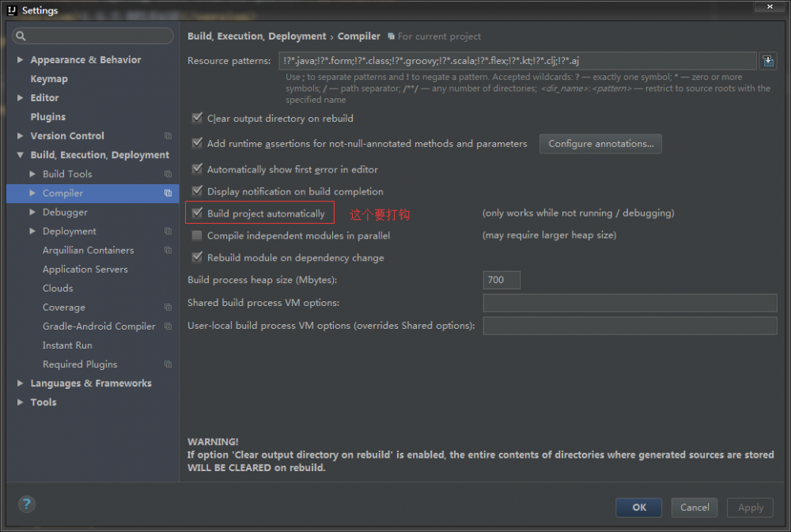This screenshot has height=532, width=791.
Task: Click the search magnifier icon
Action: [21, 36]
